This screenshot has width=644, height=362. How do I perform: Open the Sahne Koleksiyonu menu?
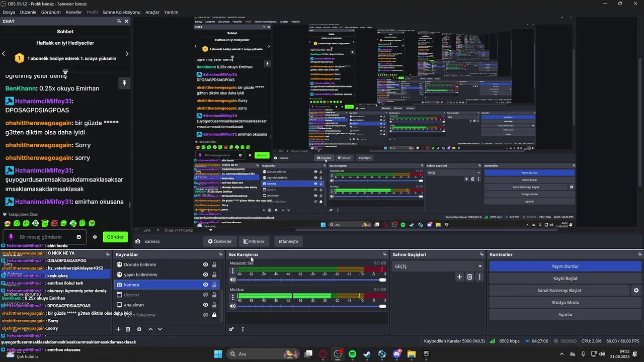coord(121,12)
